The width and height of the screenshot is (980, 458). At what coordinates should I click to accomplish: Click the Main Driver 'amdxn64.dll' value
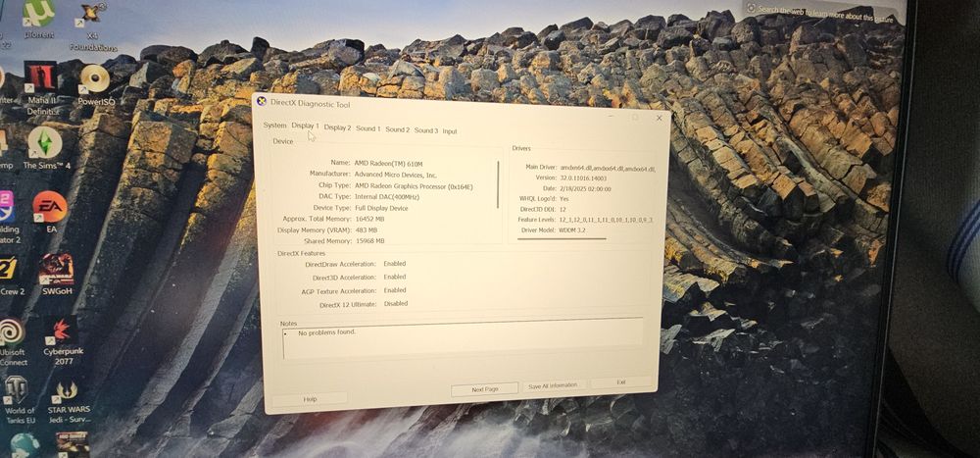pos(607,169)
